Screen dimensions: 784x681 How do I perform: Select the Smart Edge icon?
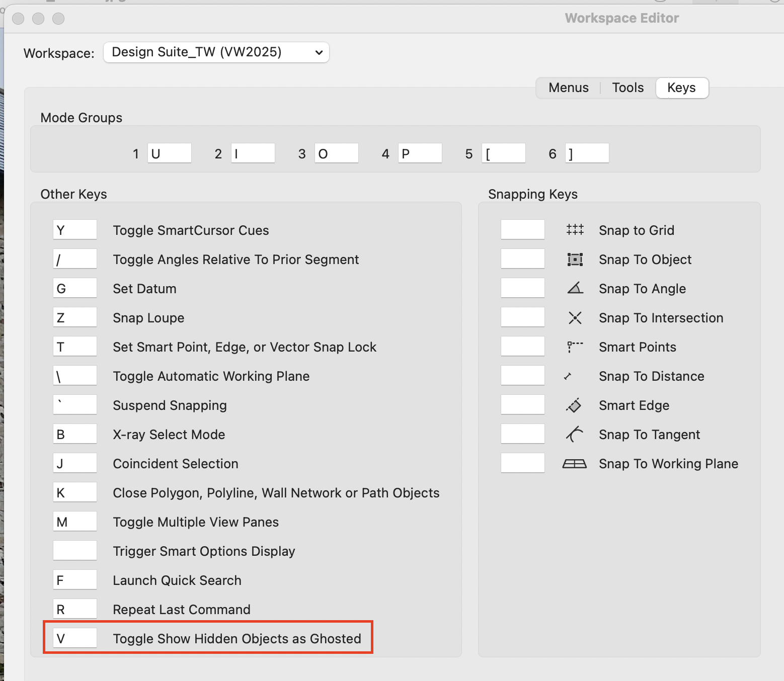[575, 405]
